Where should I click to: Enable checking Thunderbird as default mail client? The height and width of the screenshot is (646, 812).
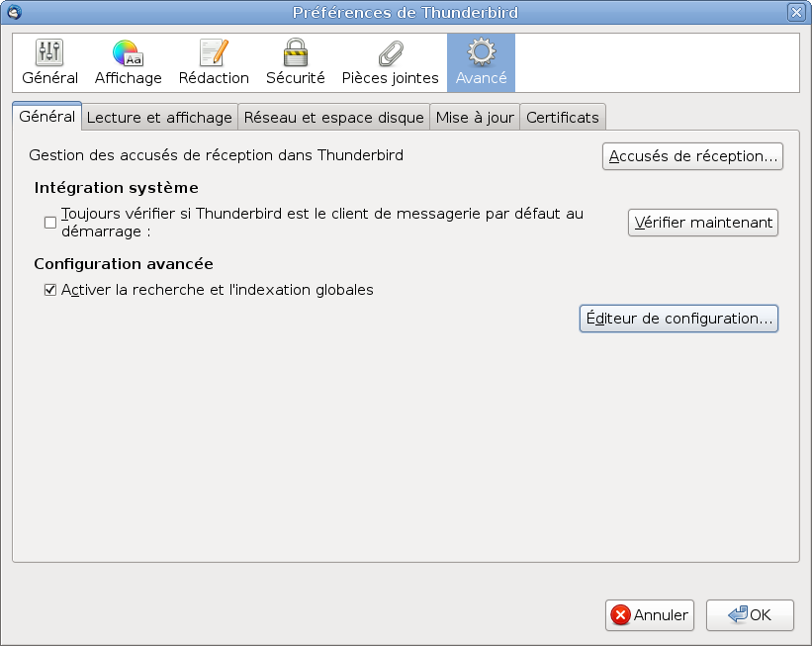50,222
